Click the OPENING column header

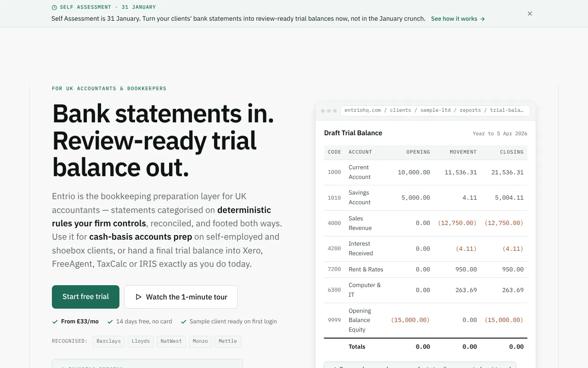(x=418, y=152)
